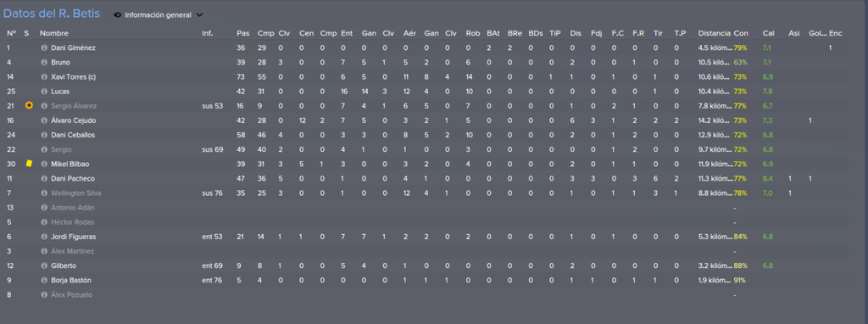Sort by Distancia column header
This screenshot has height=324, width=868.
(x=715, y=33)
